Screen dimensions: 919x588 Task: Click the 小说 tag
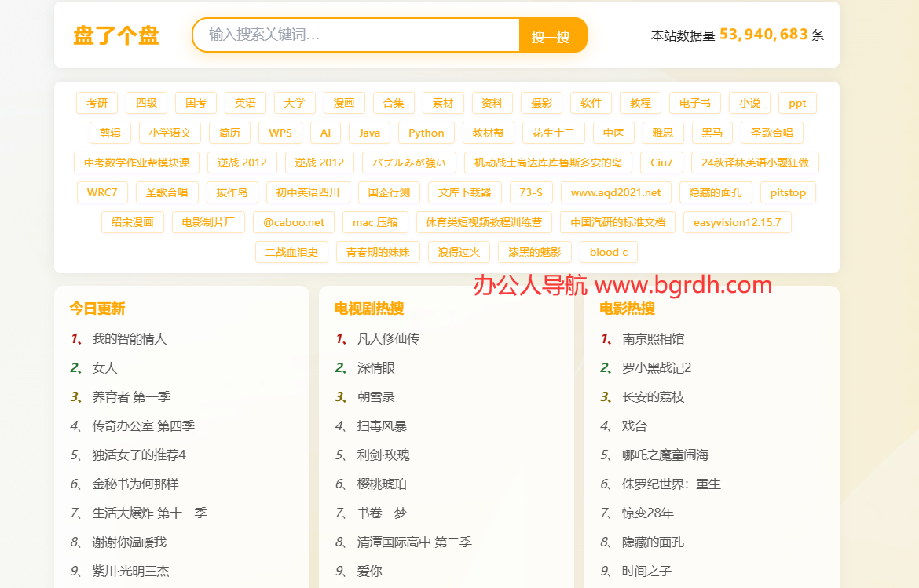click(x=749, y=103)
